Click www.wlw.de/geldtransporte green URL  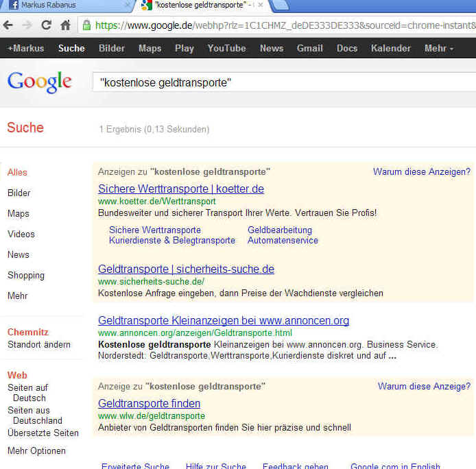coord(152,416)
